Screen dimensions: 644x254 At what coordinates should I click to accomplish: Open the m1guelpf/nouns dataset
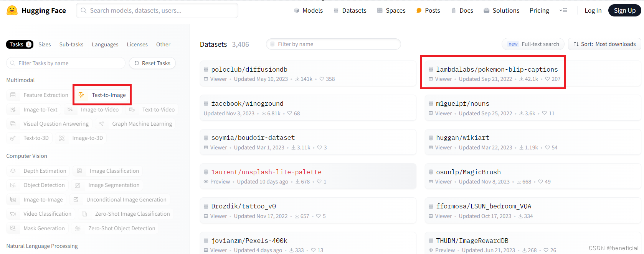coord(533,108)
